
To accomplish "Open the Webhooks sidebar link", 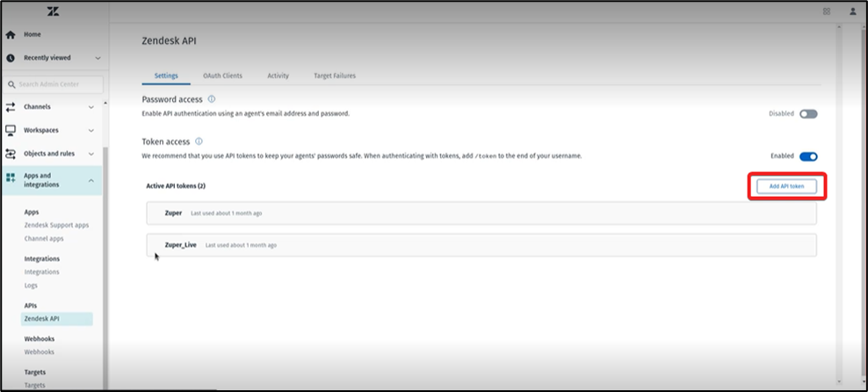I will [40, 352].
